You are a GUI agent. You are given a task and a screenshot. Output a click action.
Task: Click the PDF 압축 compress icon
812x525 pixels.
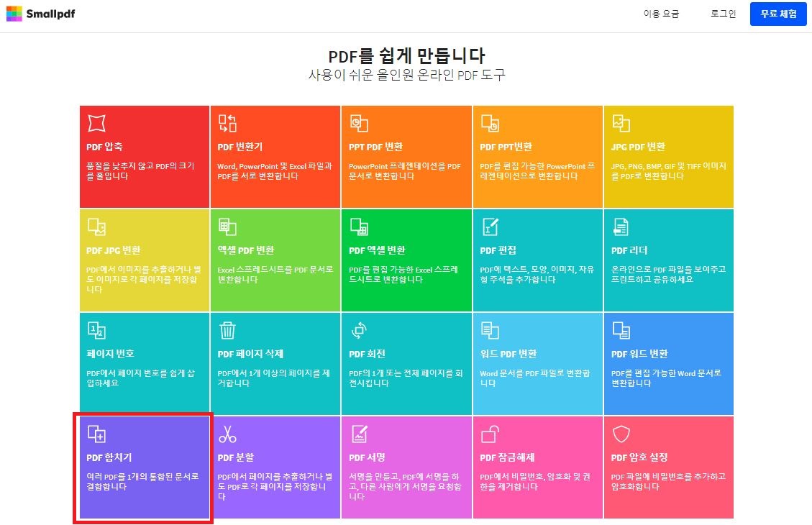pos(97,123)
